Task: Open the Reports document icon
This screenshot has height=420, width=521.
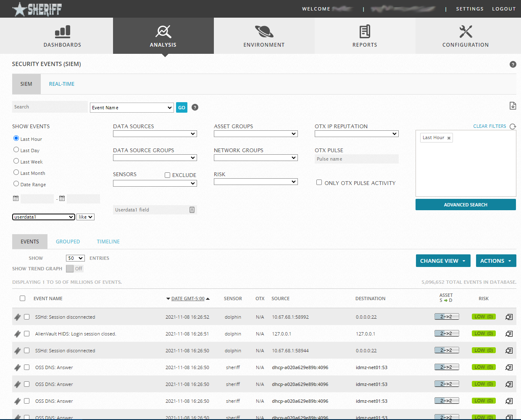Action: (x=365, y=32)
